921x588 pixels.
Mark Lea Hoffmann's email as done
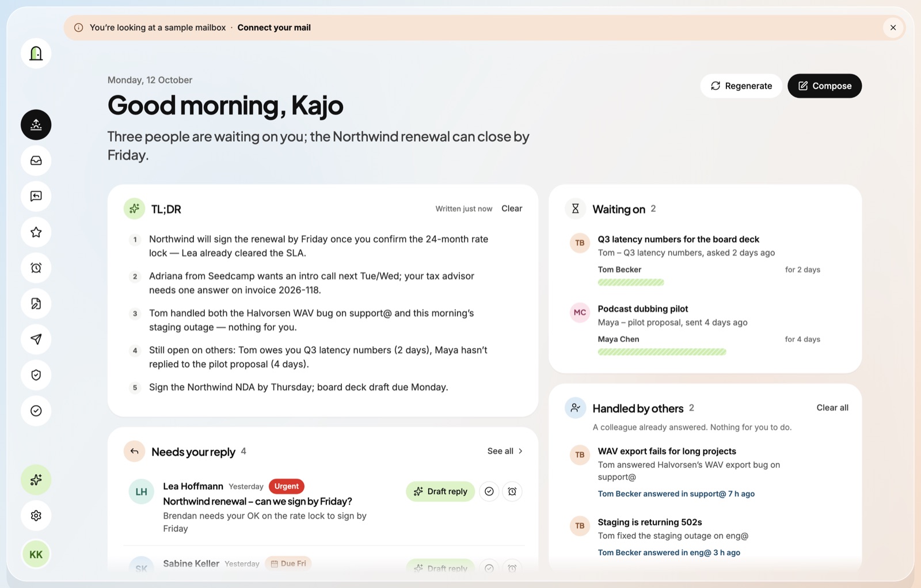coord(489,491)
